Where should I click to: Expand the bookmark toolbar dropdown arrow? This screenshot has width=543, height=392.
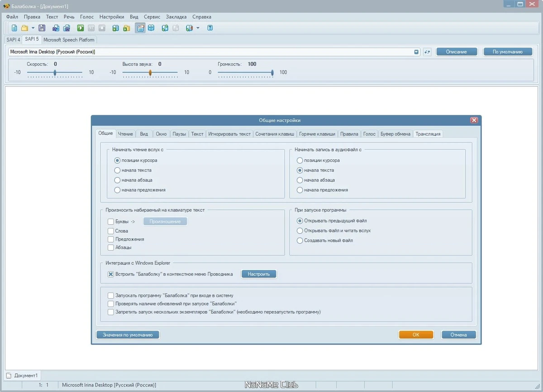(x=198, y=28)
